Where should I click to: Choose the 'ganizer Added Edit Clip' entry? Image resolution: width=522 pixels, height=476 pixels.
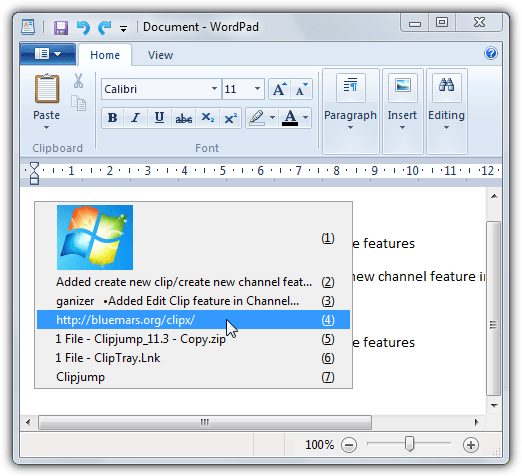pyautogui.click(x=193, y=301)
